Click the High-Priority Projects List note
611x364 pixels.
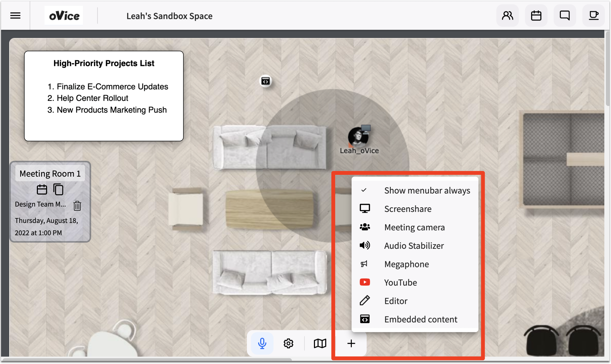click(104, 96)
